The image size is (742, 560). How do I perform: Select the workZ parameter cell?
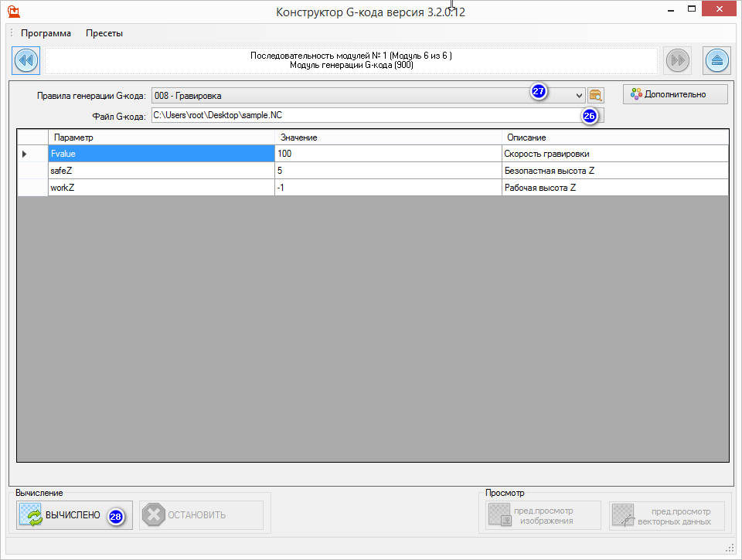point(162,188)
